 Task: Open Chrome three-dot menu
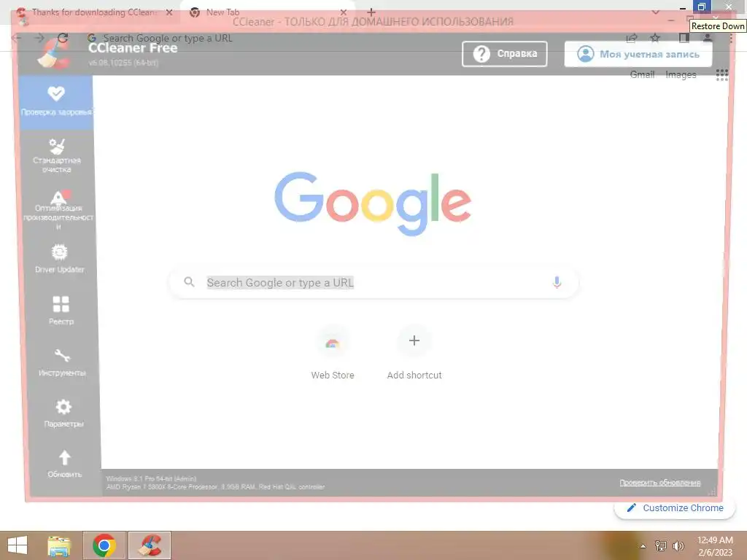[731, 38]
